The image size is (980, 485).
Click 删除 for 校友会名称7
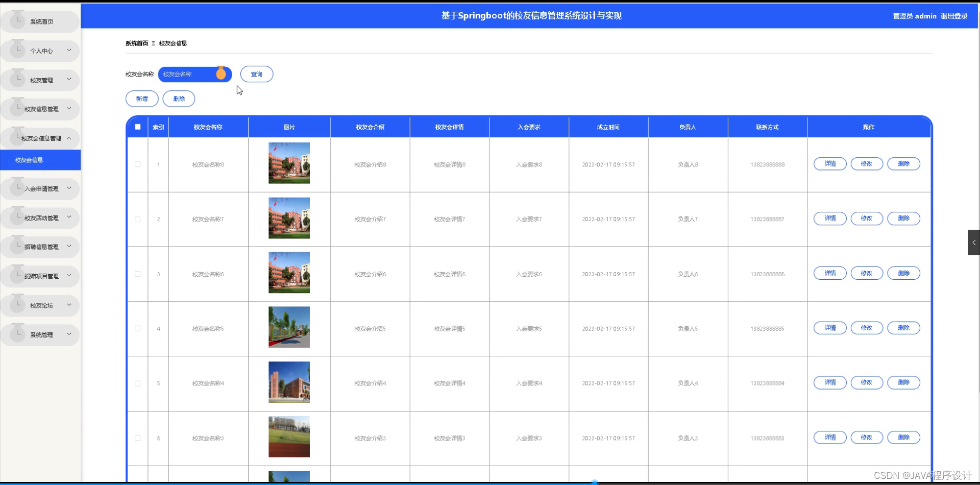click(903, 219)
